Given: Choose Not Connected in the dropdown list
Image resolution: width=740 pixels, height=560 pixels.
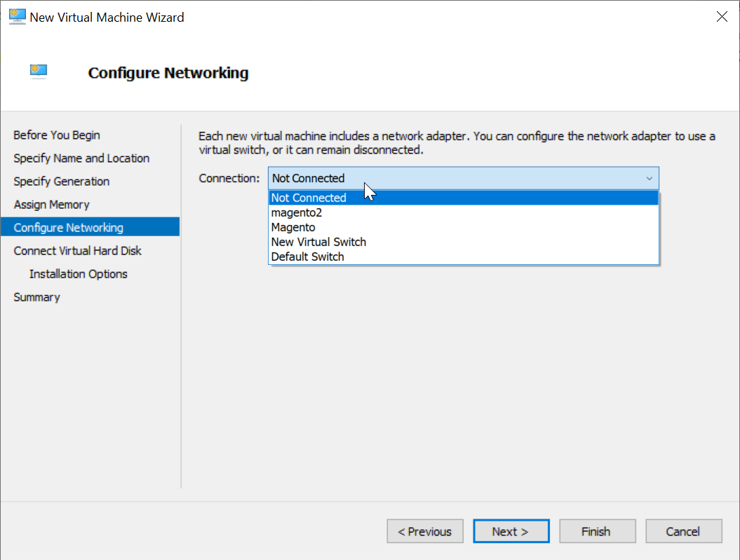Looking at the screenshot, I should pos(309,198).
